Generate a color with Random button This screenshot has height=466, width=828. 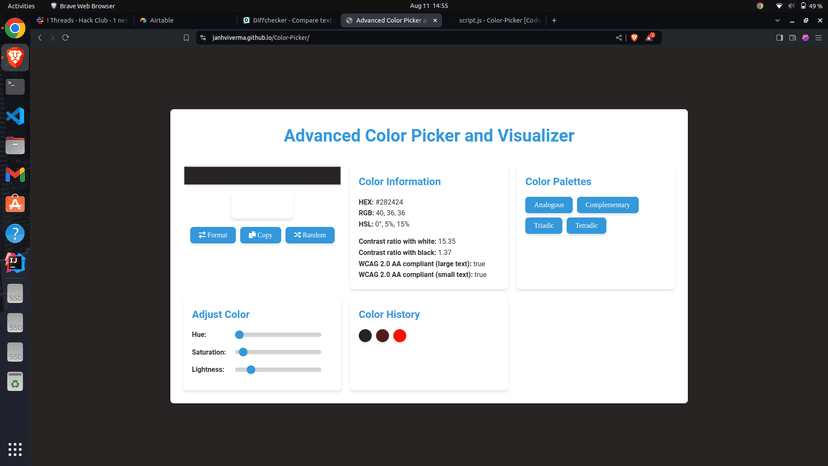pos(309,235)
